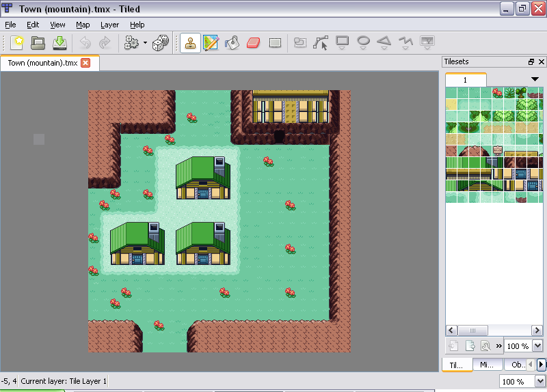Open the status bar map zoom dropdown
Image resolution: width=547 pixels, height=392 pixels.
[x=540, y=382]
